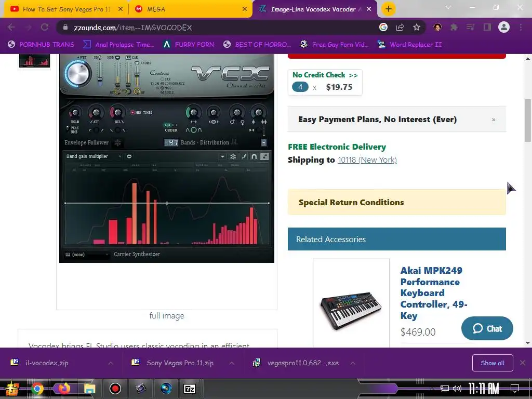Show hidden system tray icons
532x399 pixels.
tap(432, 389)
